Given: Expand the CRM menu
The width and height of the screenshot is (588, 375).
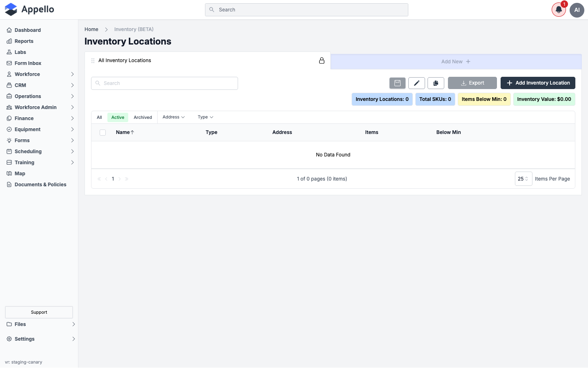Looking at the screenshot, I should (72, 85).
